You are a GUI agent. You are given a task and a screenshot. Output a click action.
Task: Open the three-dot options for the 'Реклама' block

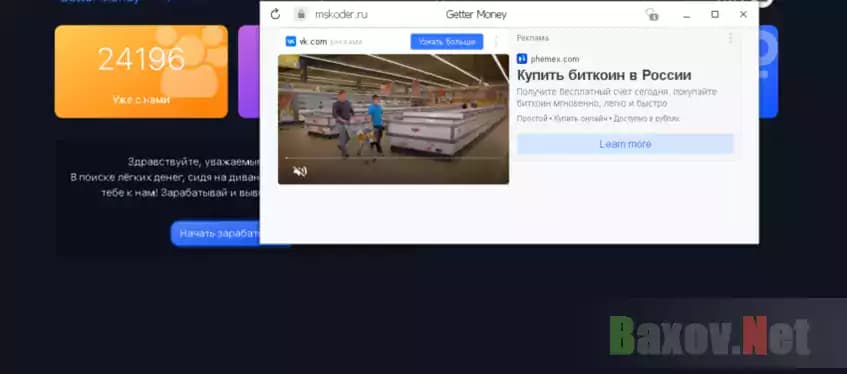pos(730,38)
